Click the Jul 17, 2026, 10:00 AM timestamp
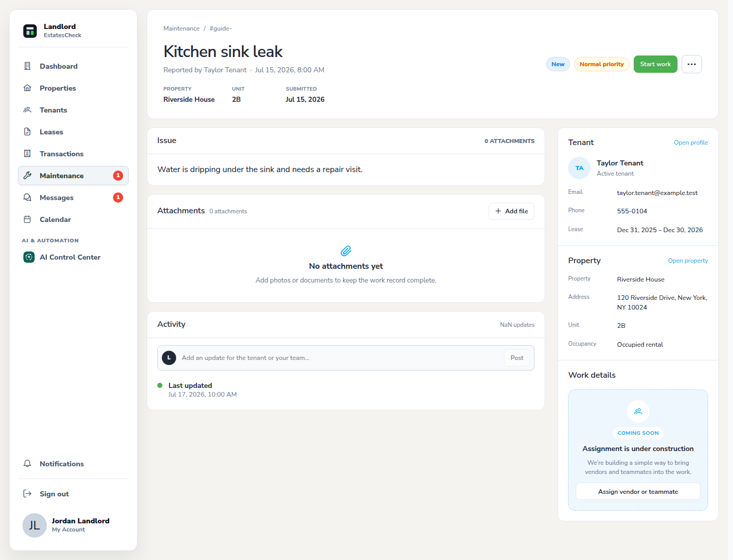The width and height of the screenshot is (733, 560). [x=203, y=395]
